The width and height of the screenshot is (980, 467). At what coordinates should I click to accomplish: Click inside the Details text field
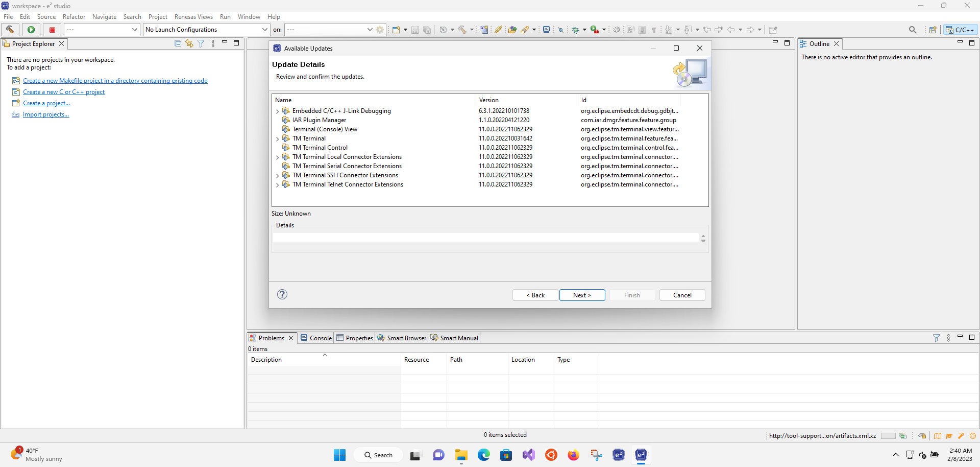tap(485, 238)
